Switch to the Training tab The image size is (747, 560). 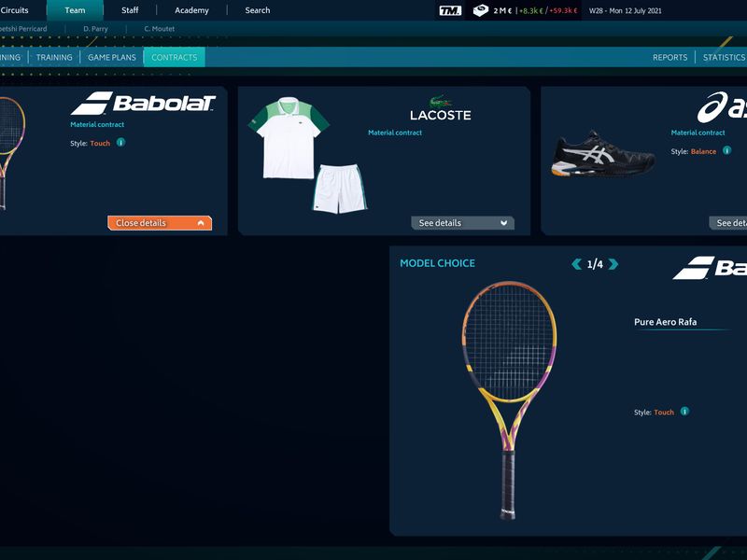54,57
